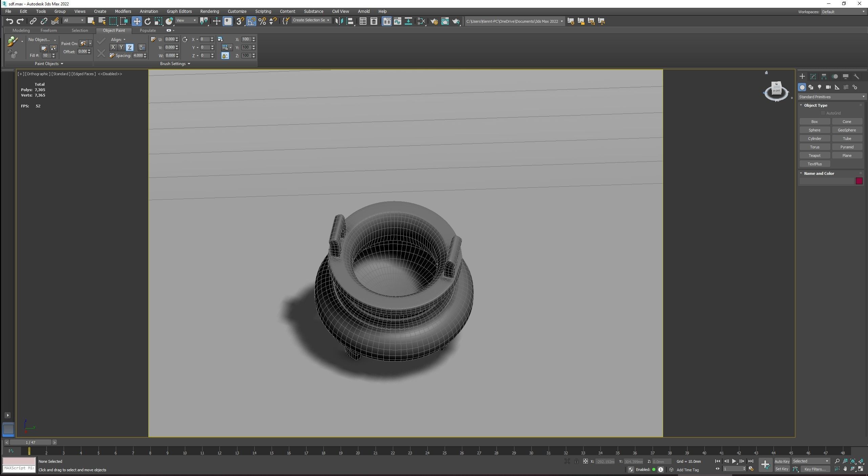Open the project folder path dropdown
Image resolution: width=868 pixels, height=476 pixels.
(x=514, y=21)
